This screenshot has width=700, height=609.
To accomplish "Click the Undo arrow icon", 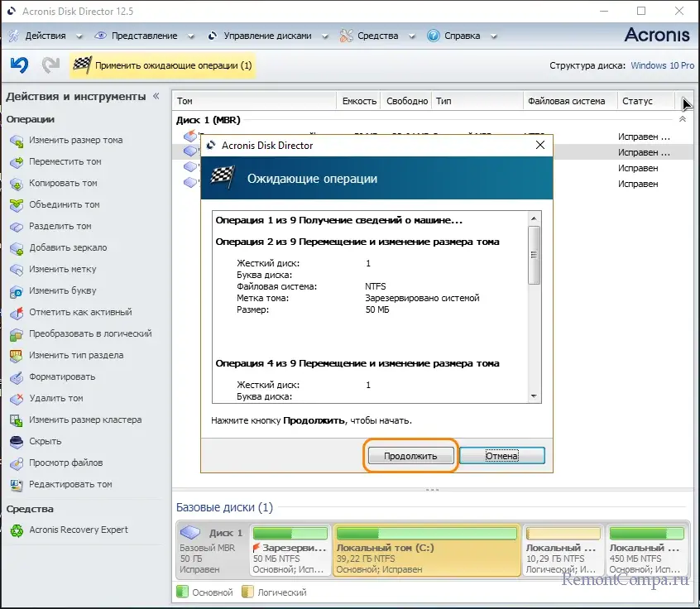I will click(x=19, y=65).
